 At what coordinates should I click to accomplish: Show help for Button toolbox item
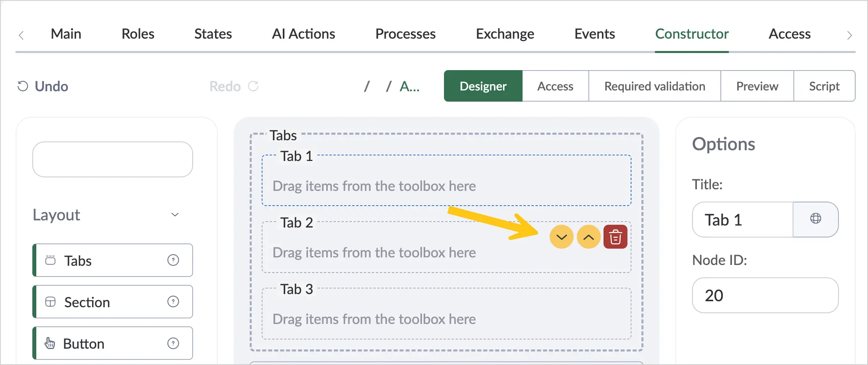pos(173,343)
